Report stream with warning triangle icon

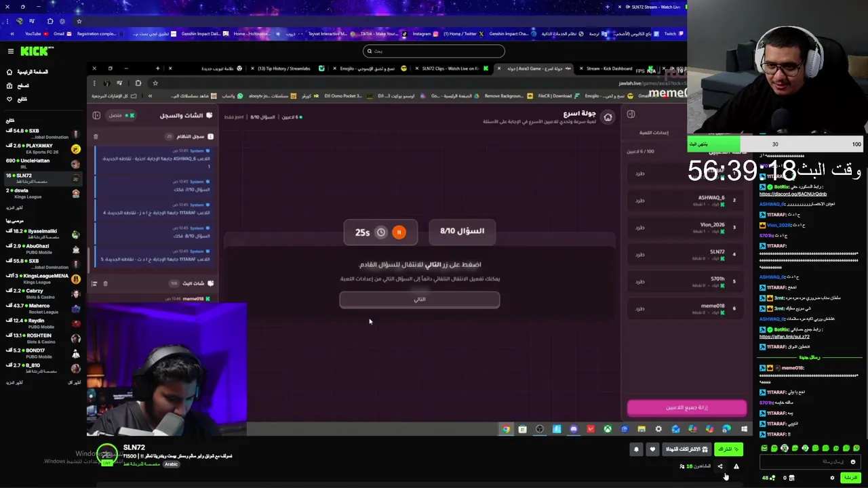(736, 466)
